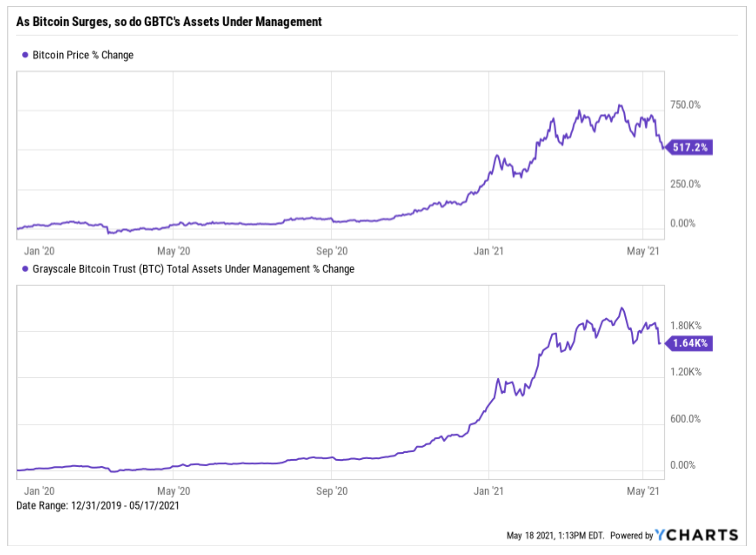Click the 1.64K% value flag

689,343
